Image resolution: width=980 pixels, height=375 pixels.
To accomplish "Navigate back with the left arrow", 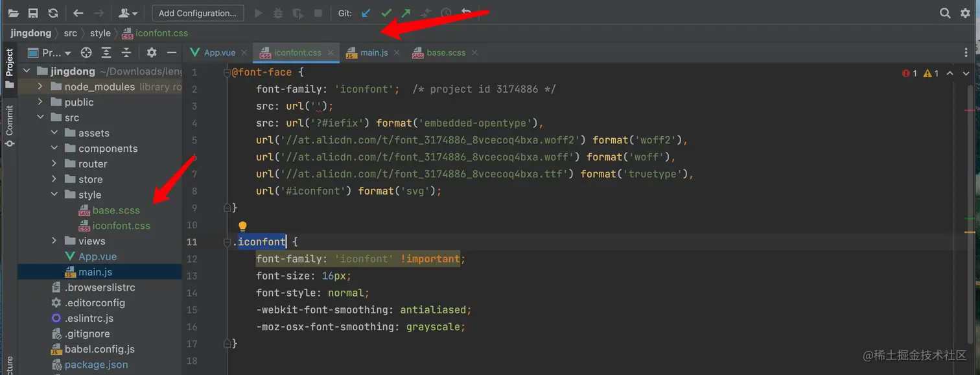I will point(78,13).
